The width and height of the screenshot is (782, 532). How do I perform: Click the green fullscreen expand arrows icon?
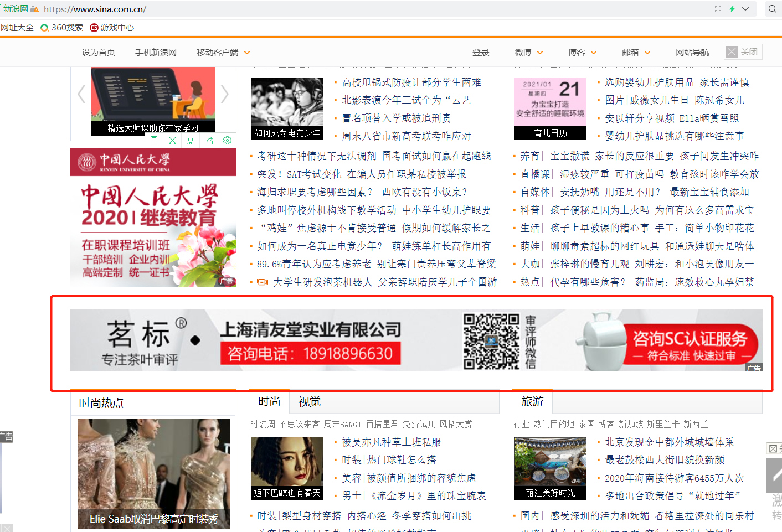(172, 141)
